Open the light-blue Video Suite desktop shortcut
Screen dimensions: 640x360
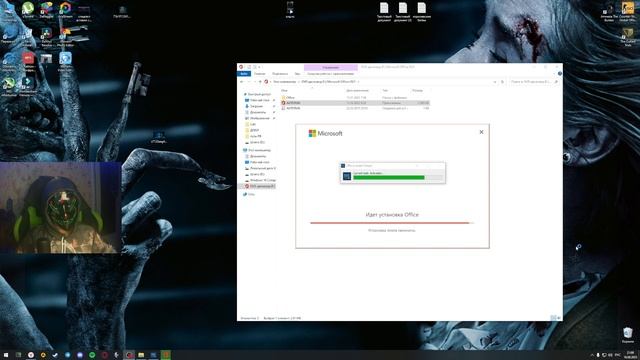click(x=65, y=61)
